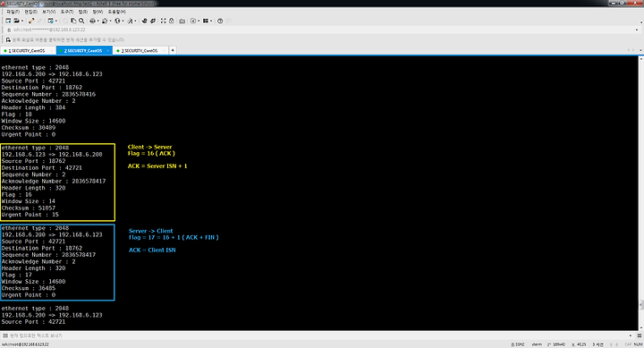
Task: Click the Xftp file transfer icon
Action: point(144,21)
